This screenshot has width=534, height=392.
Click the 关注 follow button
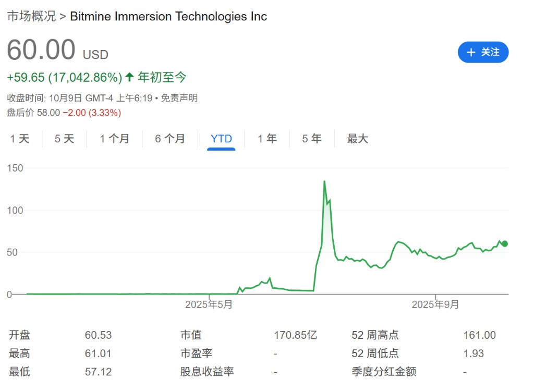[483, 52]
